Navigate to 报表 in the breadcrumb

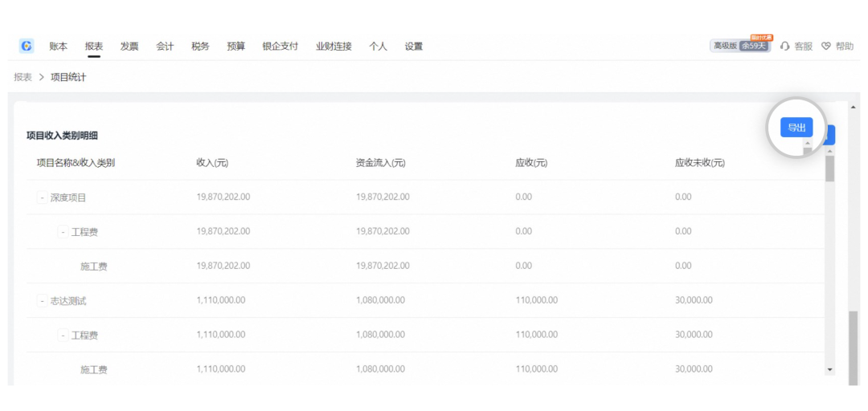(23, 77)
